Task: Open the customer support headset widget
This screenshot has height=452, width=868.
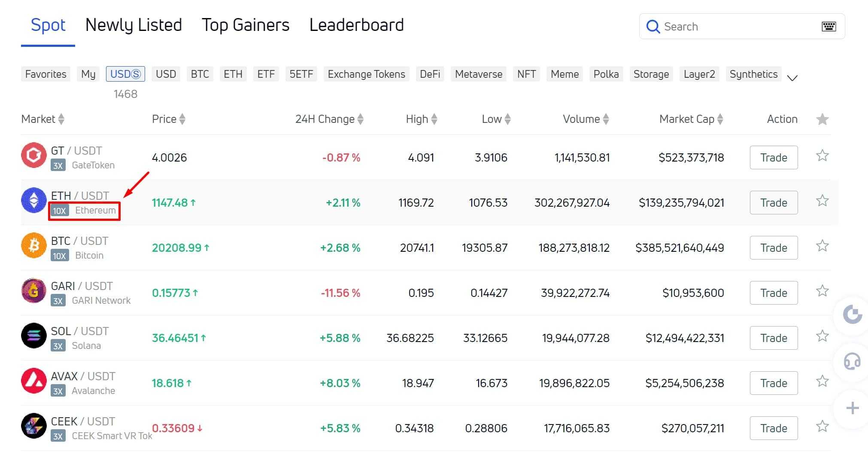Action: click(x=852, y=361)
